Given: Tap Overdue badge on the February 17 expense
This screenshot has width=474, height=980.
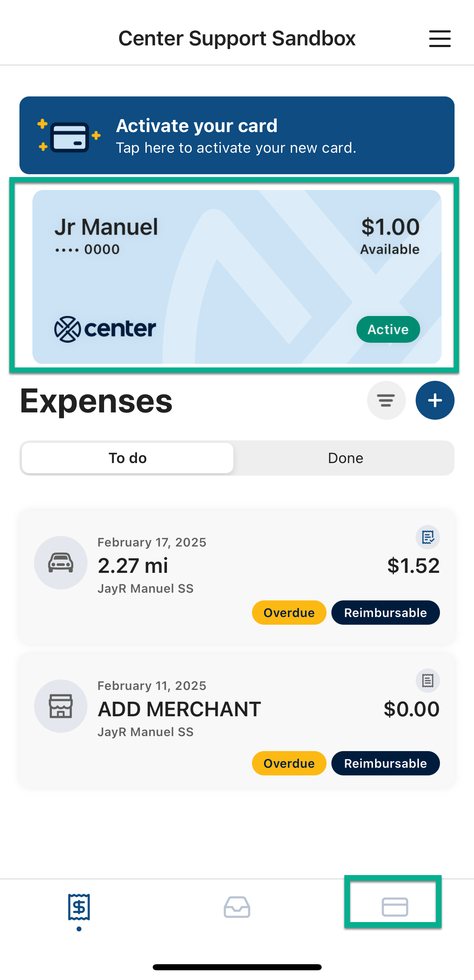Looking at the screenshot, I should point(289,613).
